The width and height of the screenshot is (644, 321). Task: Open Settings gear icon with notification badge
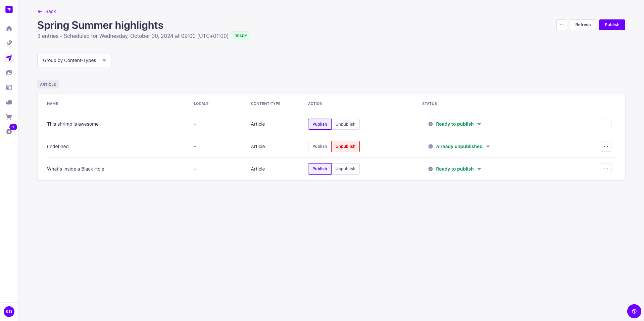click(9, 132)
